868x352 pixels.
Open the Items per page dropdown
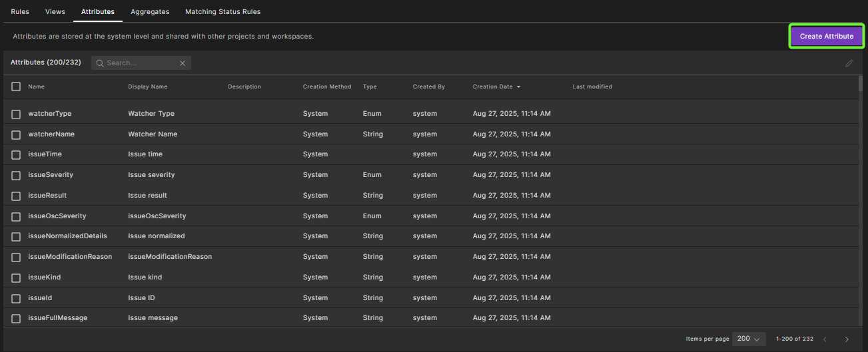click(x=748, y=339)
